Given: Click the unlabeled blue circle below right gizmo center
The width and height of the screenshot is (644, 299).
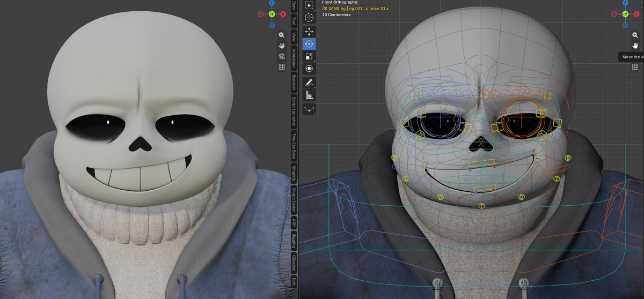Looking at the screenshot, I should (x=626, y=25).
